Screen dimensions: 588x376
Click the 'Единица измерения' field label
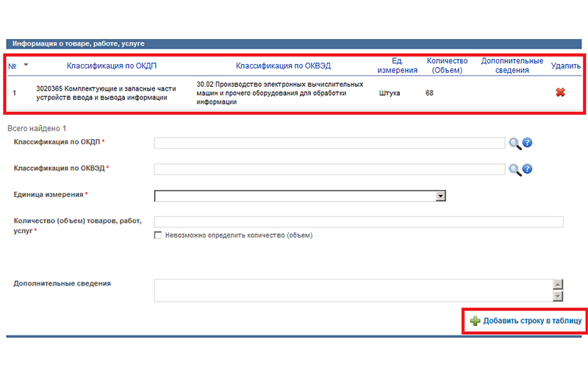coord(49,194)
